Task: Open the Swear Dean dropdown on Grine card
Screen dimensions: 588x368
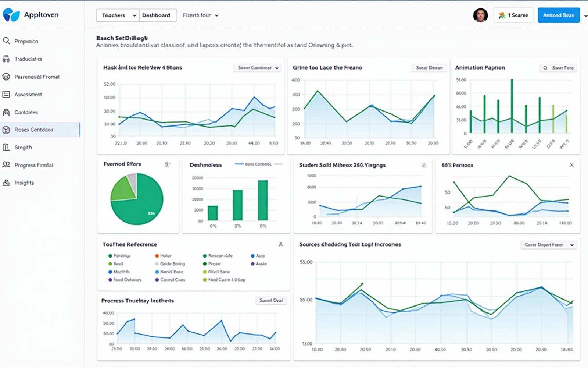Action: click(x=429, y=68)
